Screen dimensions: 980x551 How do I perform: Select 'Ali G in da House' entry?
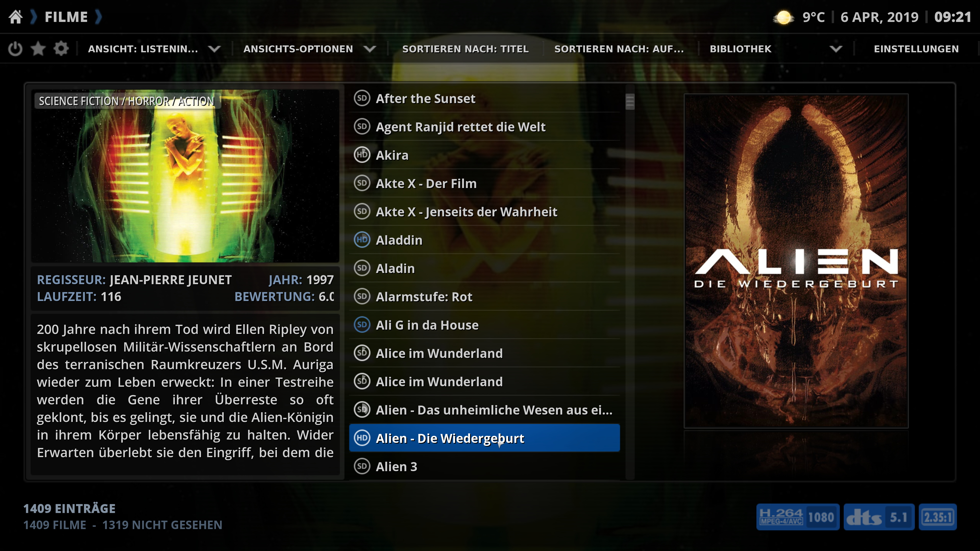[484, 325]
